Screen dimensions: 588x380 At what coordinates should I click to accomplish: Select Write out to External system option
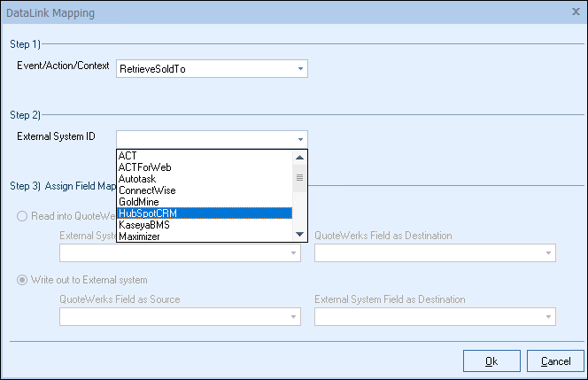24,281
